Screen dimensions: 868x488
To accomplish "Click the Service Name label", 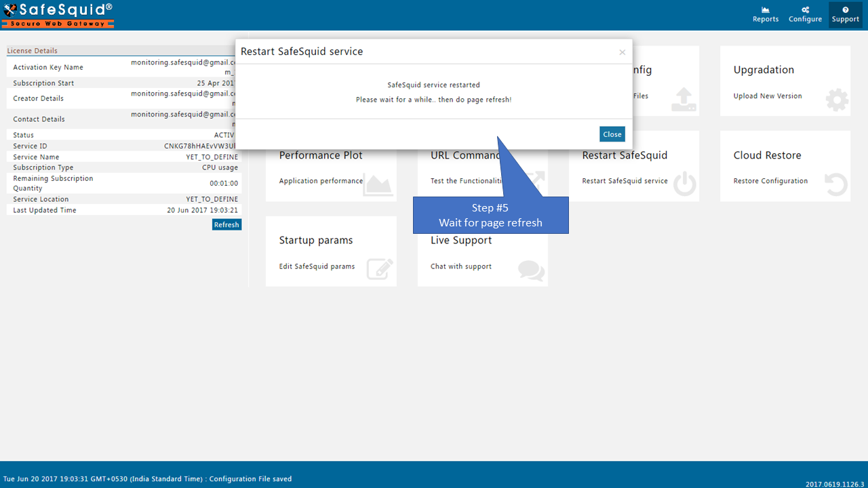I will coord(36,157).
